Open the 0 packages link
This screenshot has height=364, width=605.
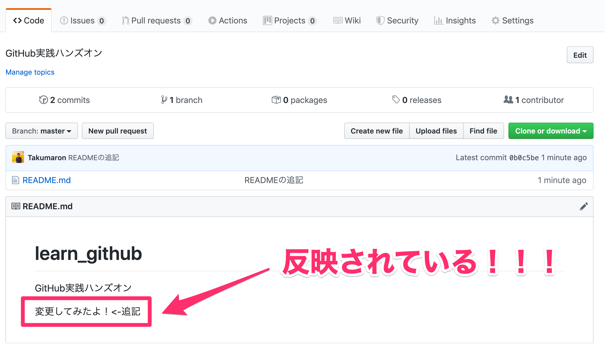[299, 100]
